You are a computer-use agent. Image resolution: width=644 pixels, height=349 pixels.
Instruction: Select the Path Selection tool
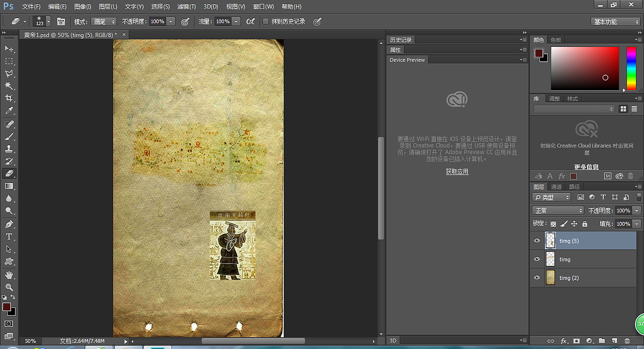(9, 249)
